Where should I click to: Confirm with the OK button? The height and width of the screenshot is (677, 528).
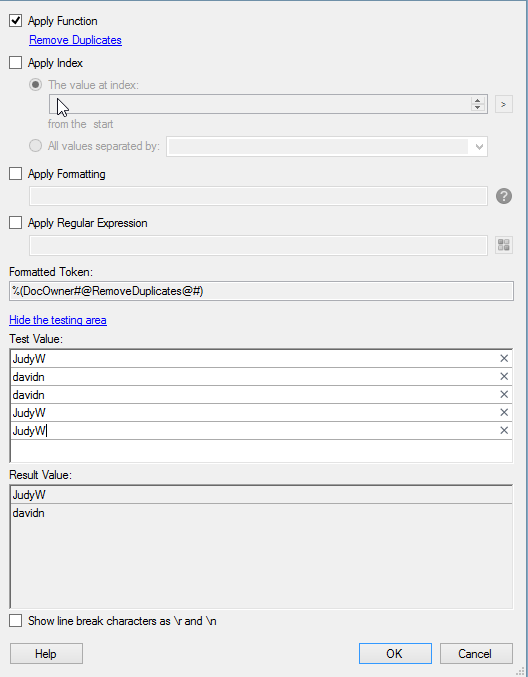pos(395,654)
